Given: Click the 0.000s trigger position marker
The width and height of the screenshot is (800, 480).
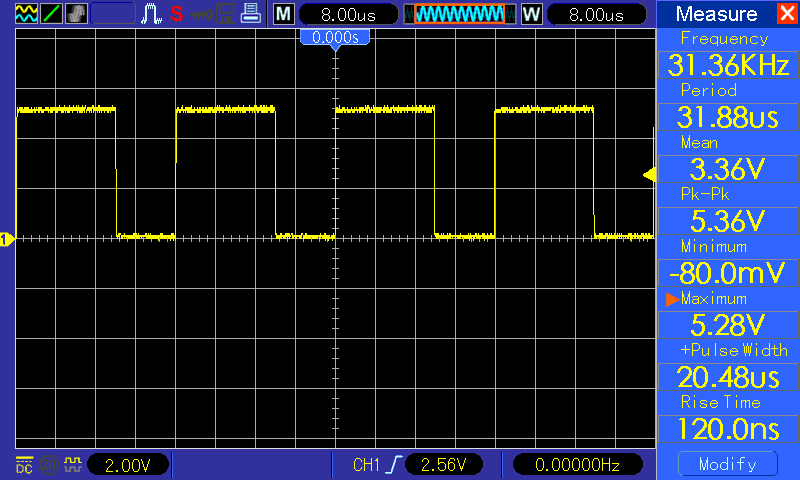Looking at the screenshot, I should click(335, 38).
